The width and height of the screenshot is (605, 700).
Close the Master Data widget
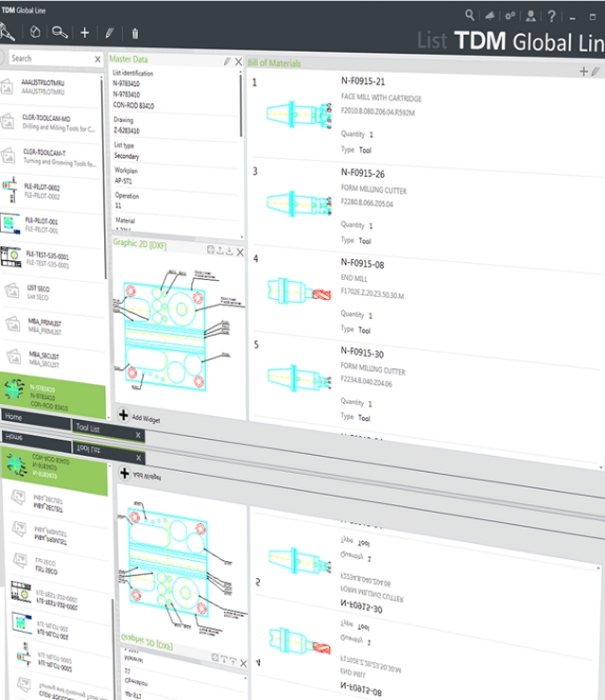tap(238, 61)
